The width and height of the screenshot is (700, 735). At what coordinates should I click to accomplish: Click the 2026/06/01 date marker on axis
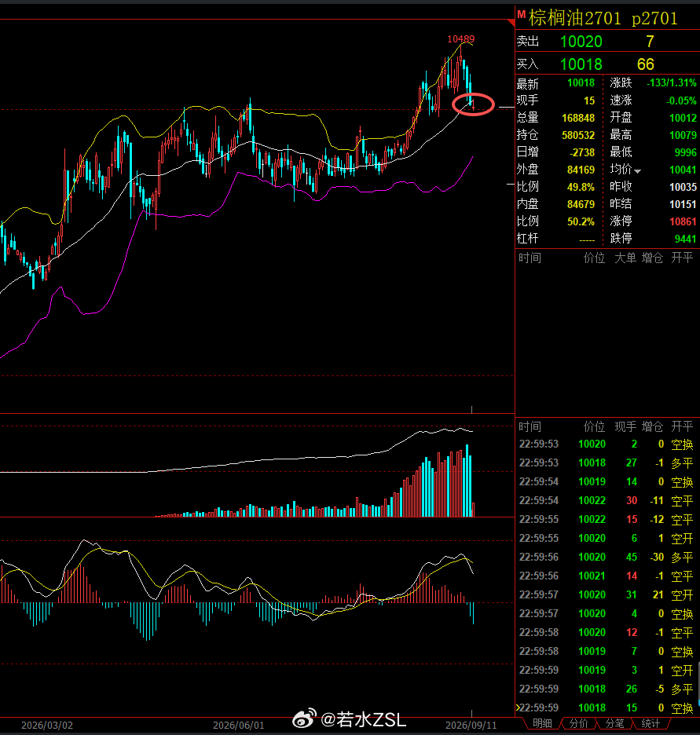[x=238, y=725]
